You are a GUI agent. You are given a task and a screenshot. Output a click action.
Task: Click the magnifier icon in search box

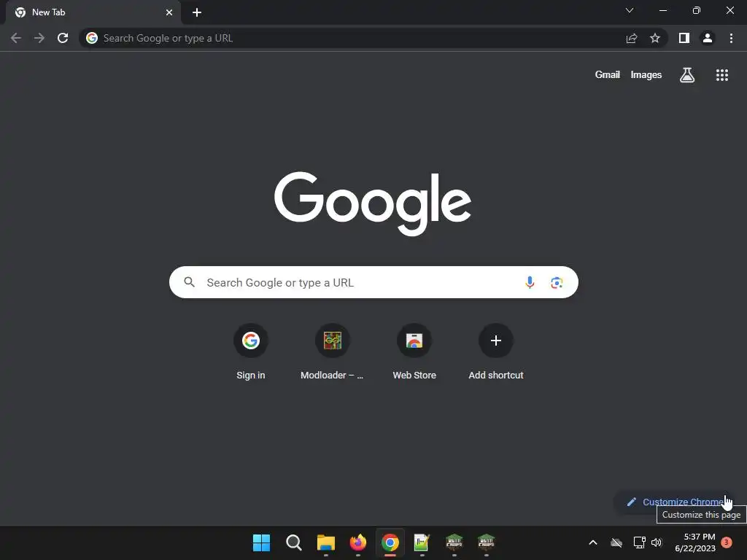pos(190,282)
